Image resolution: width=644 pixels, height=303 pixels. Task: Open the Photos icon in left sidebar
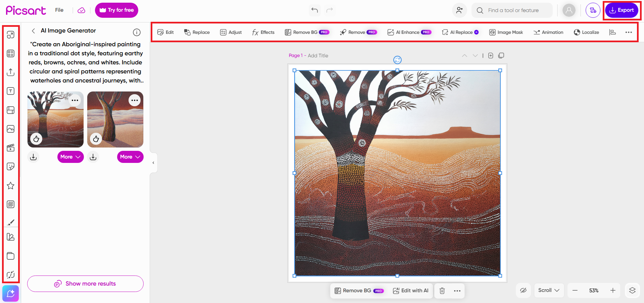(x=11, y=129)
